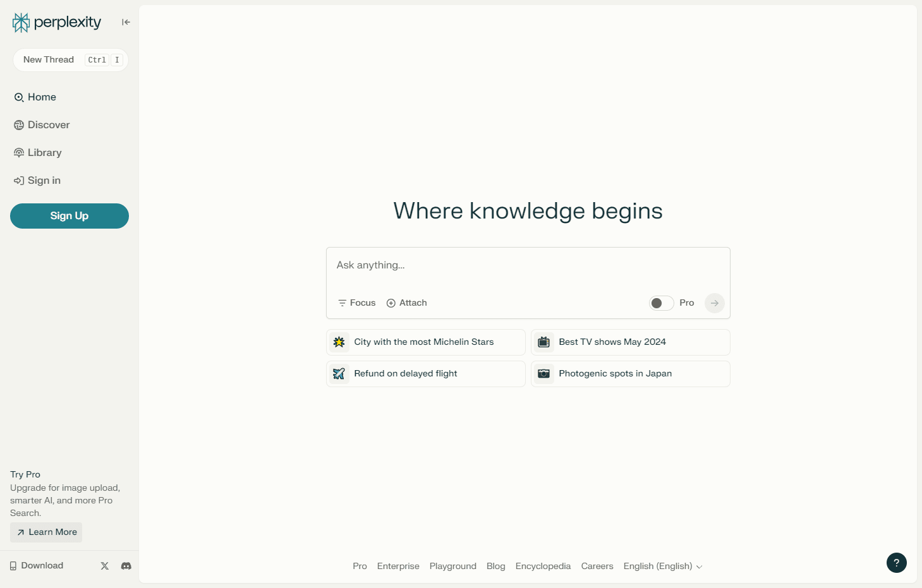Screen dimensions: 922x588
Task: Click the Home search icon
Action: tap(19, 97)
